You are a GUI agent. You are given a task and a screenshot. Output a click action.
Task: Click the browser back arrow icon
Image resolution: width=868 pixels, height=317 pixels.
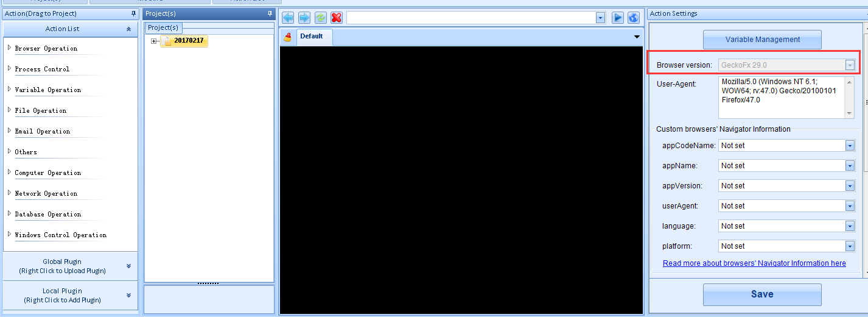288,18
